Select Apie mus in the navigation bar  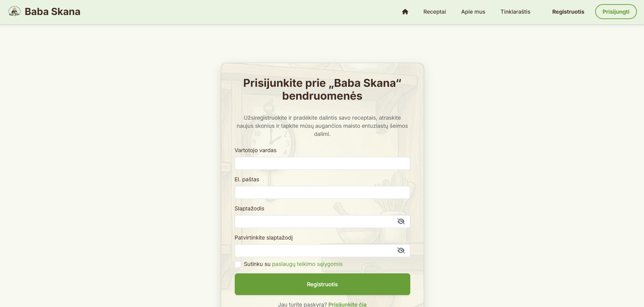click(x=473, y=12)
